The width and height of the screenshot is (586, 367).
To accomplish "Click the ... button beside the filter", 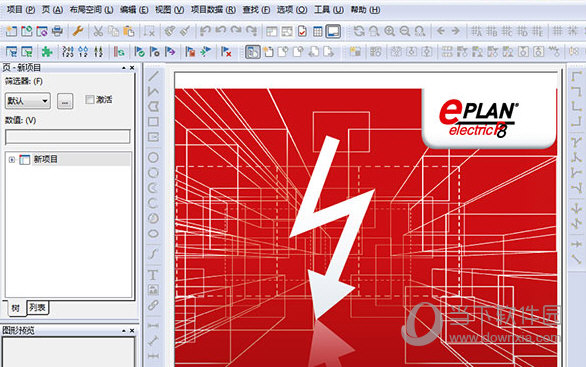I will pyautogui.click(x=65, y=101).
